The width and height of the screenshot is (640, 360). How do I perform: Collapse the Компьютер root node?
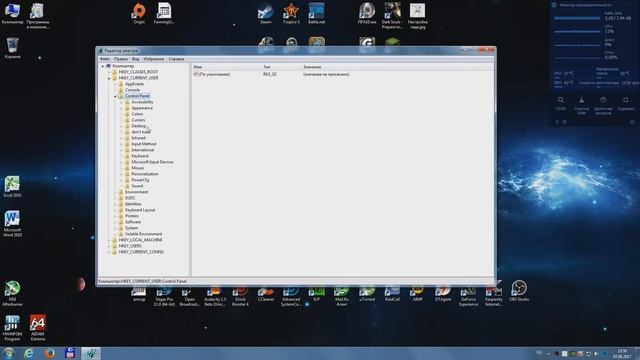tap(103, 66)
